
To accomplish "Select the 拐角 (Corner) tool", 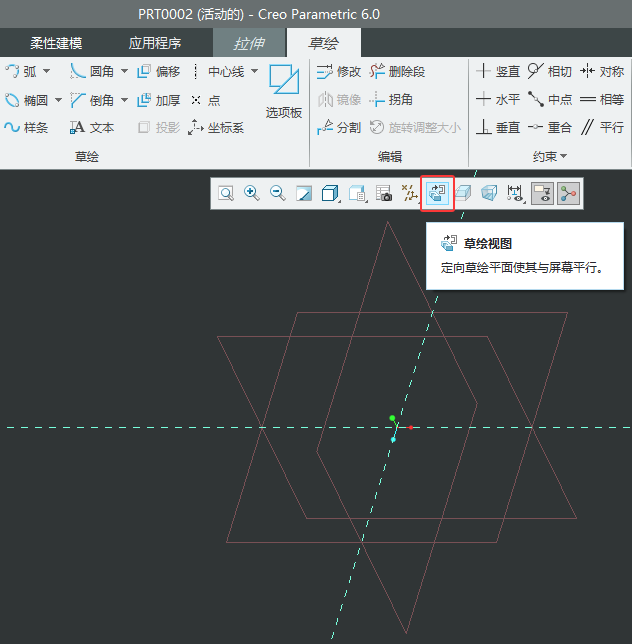I will tap(391, 100).
